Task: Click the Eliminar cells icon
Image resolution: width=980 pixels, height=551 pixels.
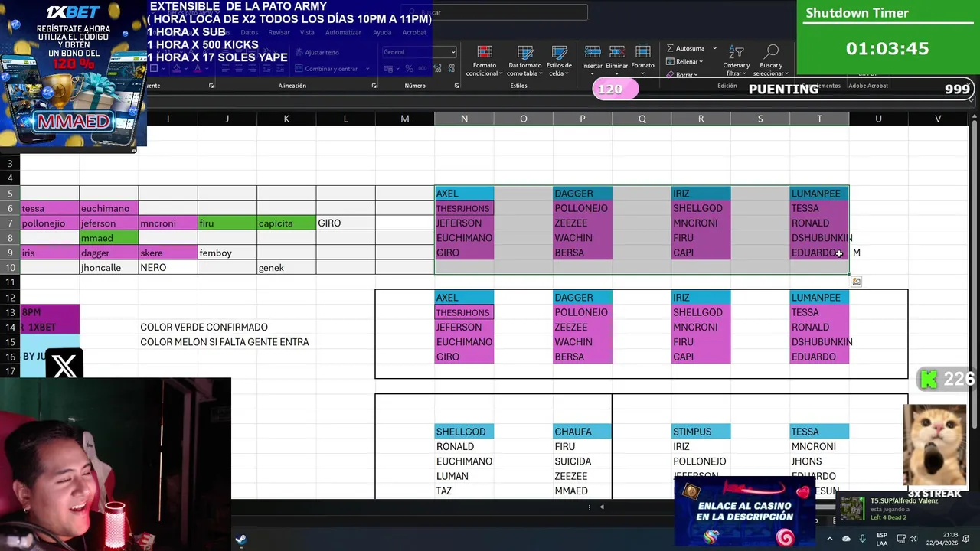Action: pos(617,52)
